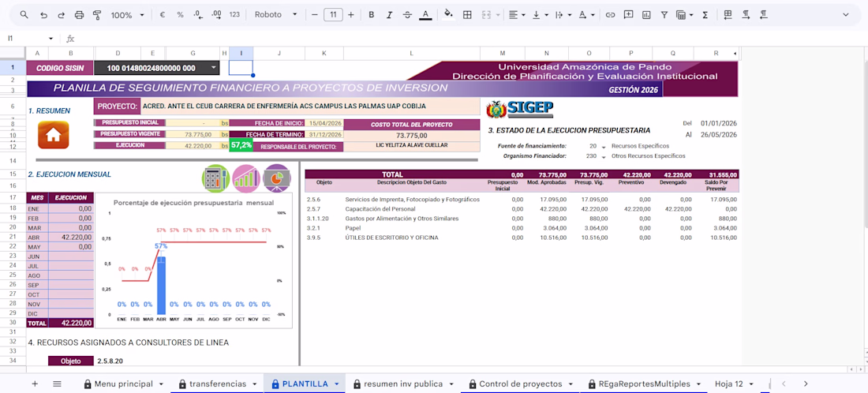This screenshot has width=868, height=393.
Task: Undo the last action
Action: pos(43,15)
